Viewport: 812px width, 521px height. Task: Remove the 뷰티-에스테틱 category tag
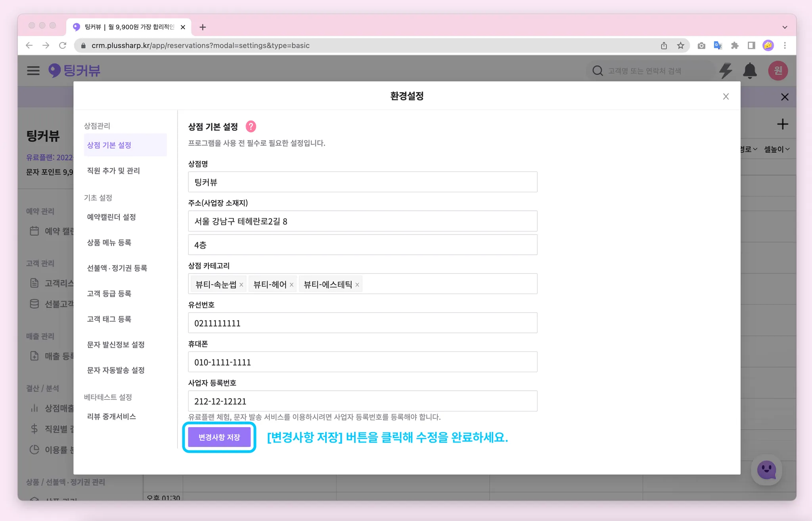point(357,285)
